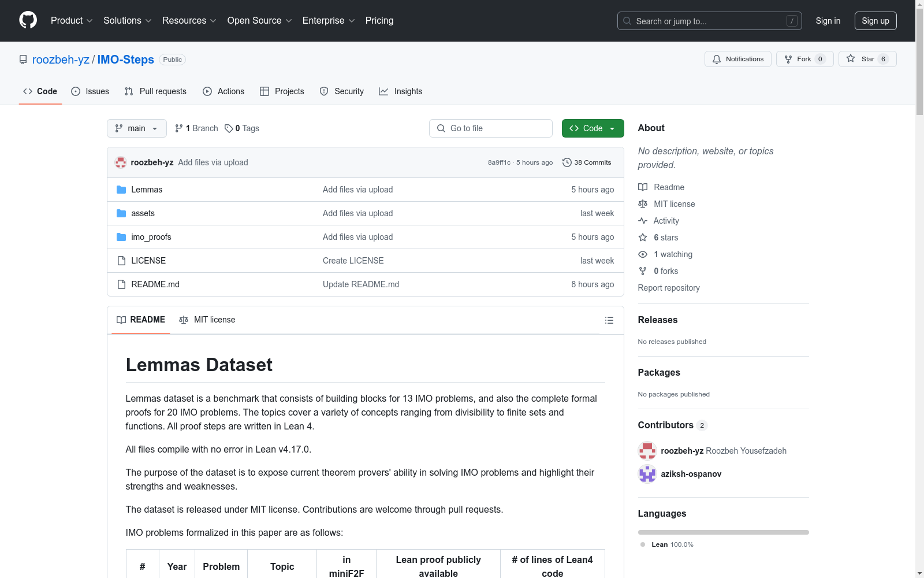Viewport: 924px width, 578px height.
Task: Open the Pull requests tab
Action: click(155, 91)
